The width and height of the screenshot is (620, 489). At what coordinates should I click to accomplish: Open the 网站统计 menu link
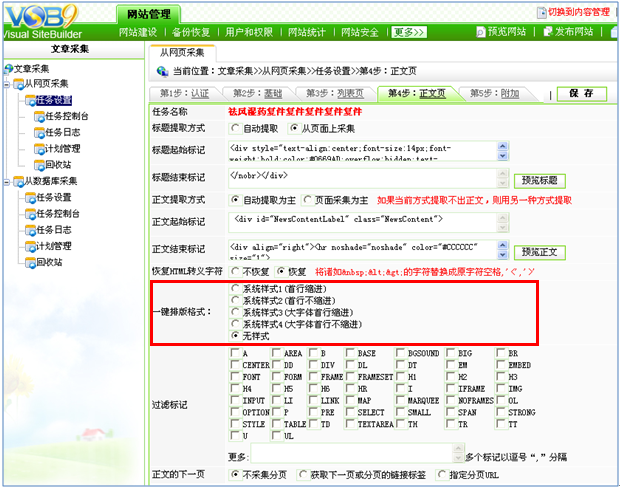point(307,32)
